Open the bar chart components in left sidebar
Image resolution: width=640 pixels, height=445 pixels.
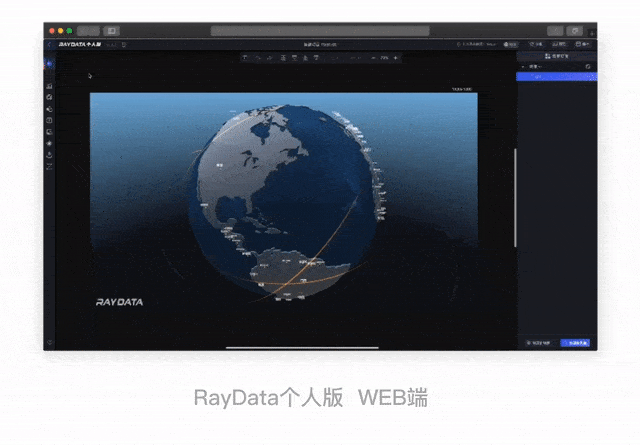(49, 86)
